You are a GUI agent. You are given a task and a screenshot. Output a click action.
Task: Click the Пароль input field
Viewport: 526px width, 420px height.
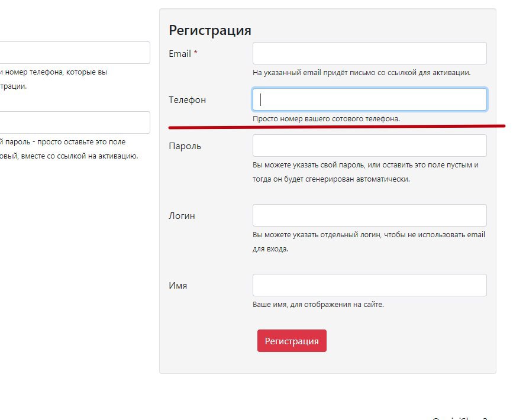[369, 146]
